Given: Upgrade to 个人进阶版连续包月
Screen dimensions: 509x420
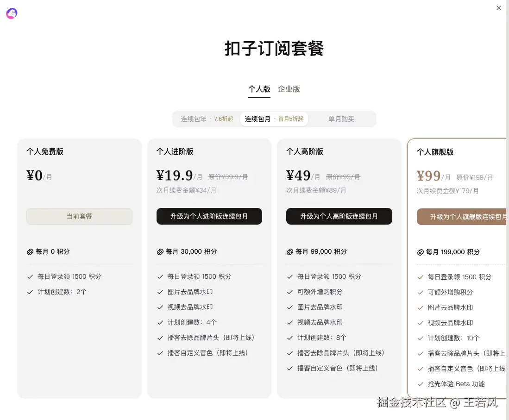Looking at the screenshot, I should click(x=209, y=216).
